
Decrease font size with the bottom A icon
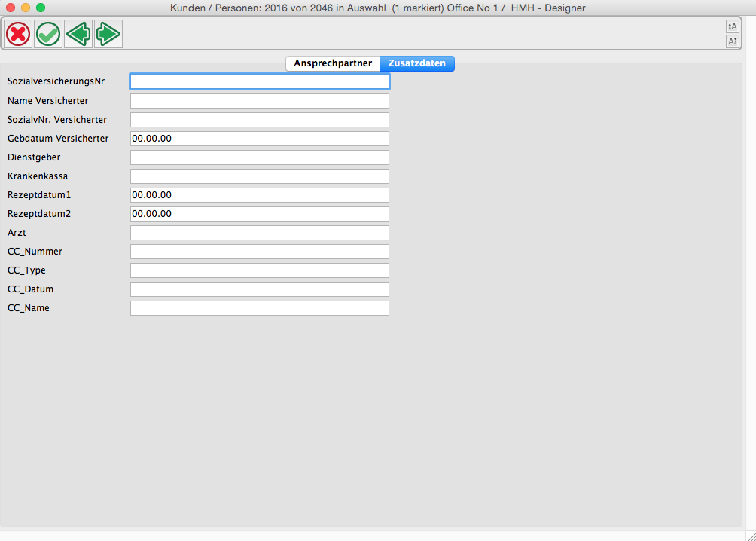click(x=732, y=41)
